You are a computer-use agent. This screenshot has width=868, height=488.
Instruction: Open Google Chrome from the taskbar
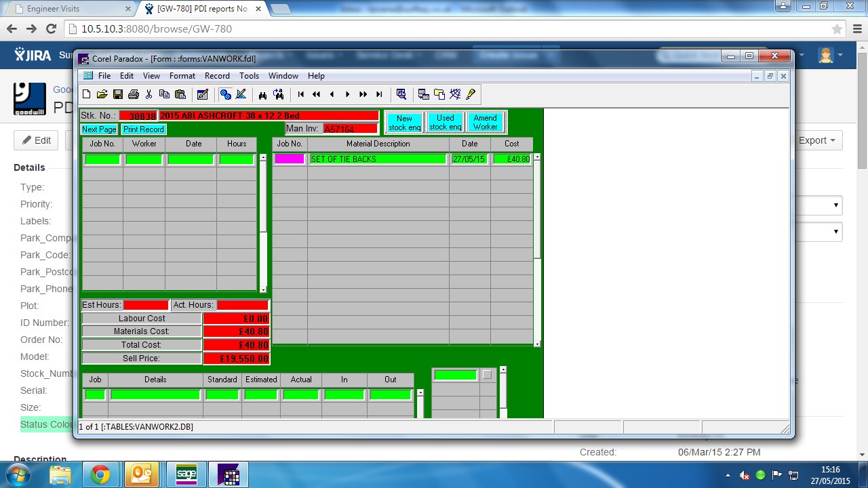[x=100, y=475]
